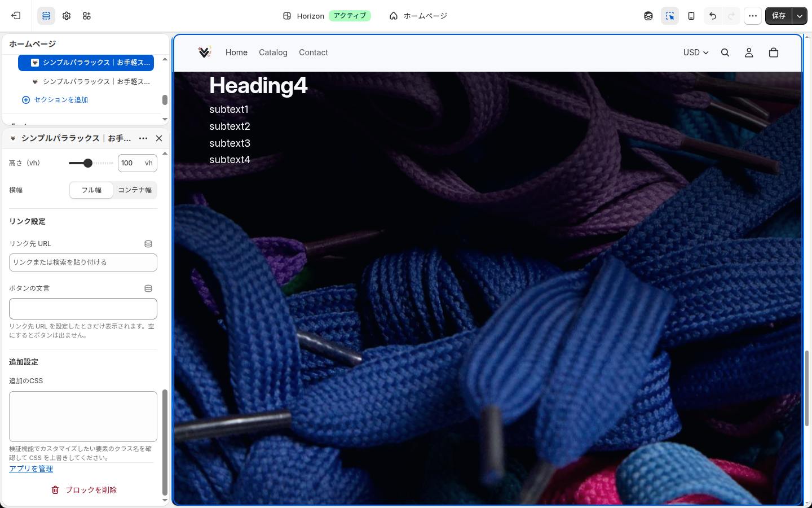Click the settings panel vertical scrollbar
The height and width of the screenshot is (508, 812).
pos(165,443)
